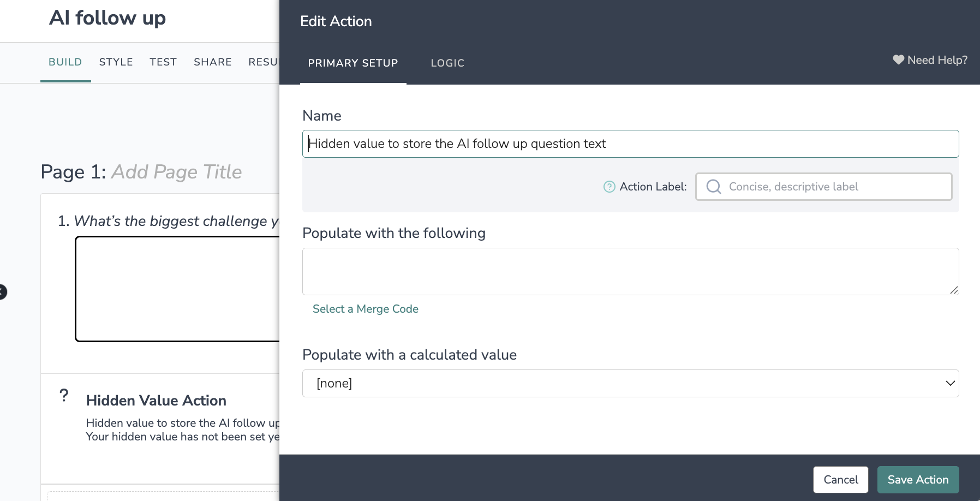Click the resize handle of the populate textarea
Screen dimensions: 980x501
coord(954,290)
